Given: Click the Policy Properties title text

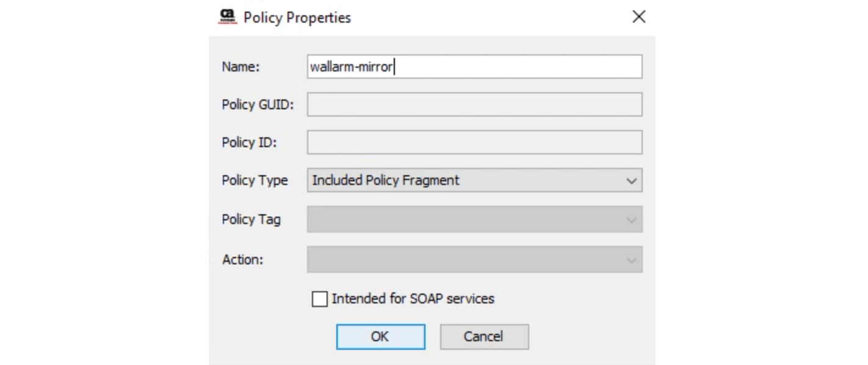Looking at the screenshot, I should pyautogui.click(x=297, y=17).
